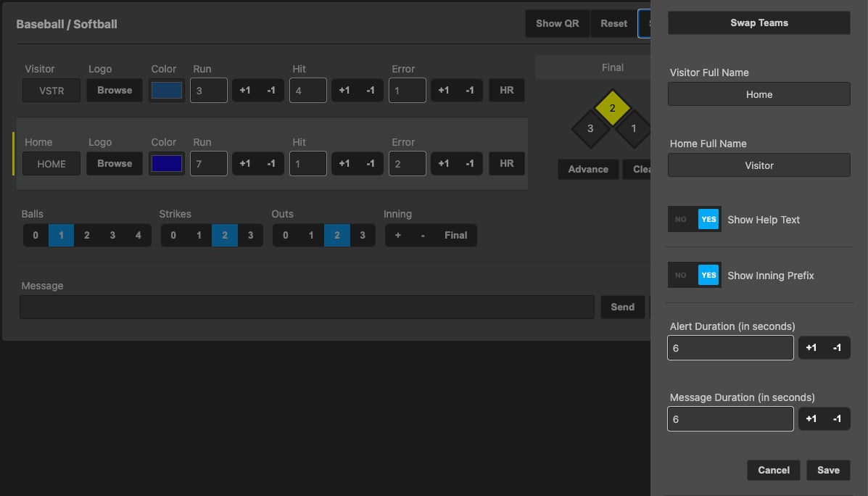
Task: Cancel the settings panel
Action: [773, 470]
